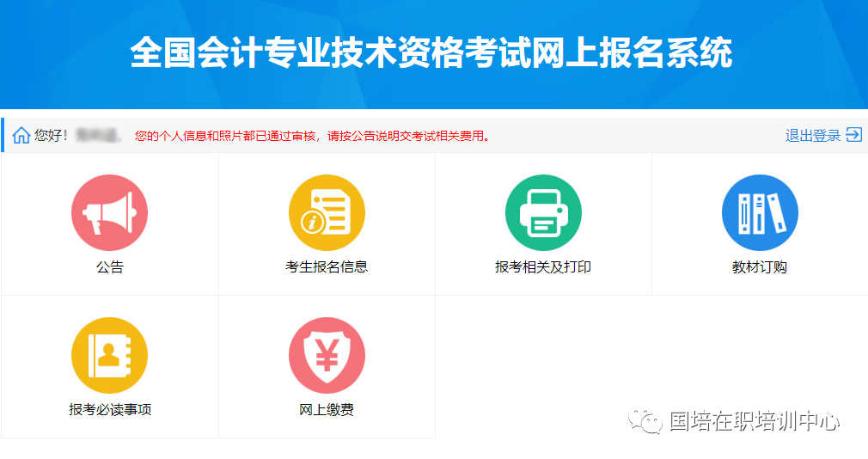Click the 报考必读事项 label

[x=110, y=409]
